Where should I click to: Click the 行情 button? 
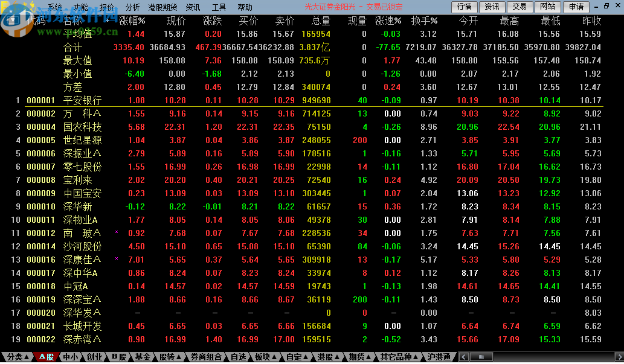[465, 7]
